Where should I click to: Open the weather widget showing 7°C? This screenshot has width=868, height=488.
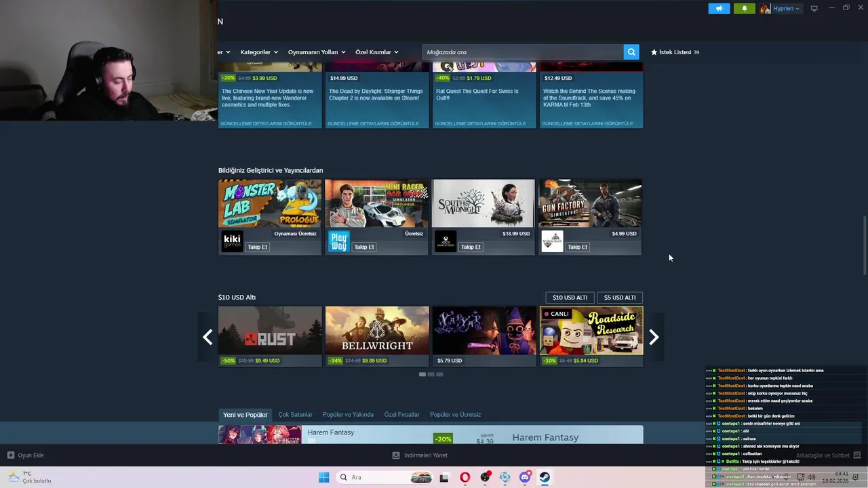29,477
